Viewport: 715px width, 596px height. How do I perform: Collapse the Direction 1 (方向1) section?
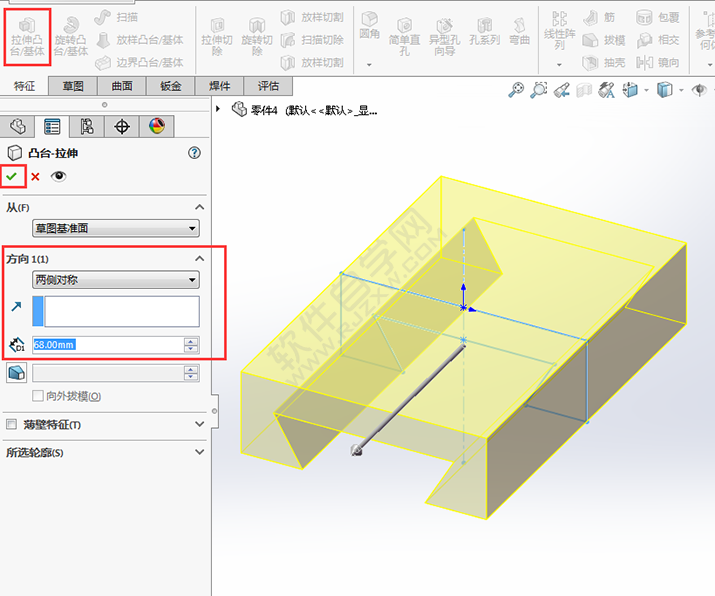[199, 259]
